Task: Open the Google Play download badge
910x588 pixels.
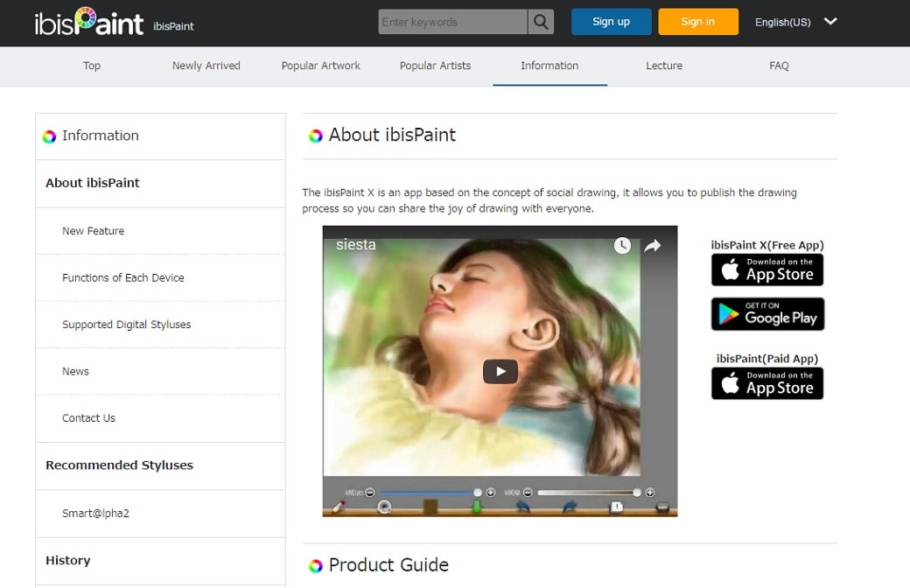Action: click(766, 314)
